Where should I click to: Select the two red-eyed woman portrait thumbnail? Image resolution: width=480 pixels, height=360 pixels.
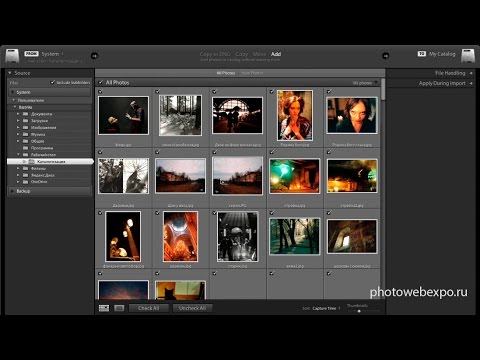352,115
